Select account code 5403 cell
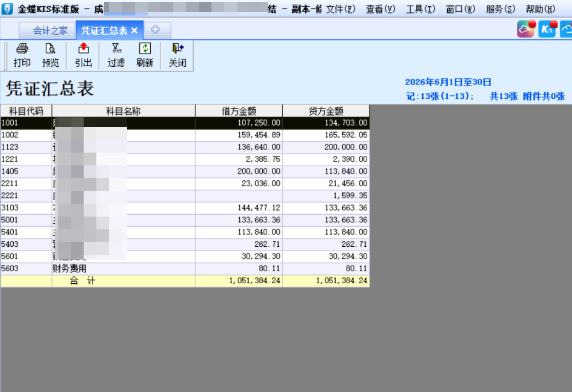The height and width of the screenshot is (392, 572). tap(26, 244)
